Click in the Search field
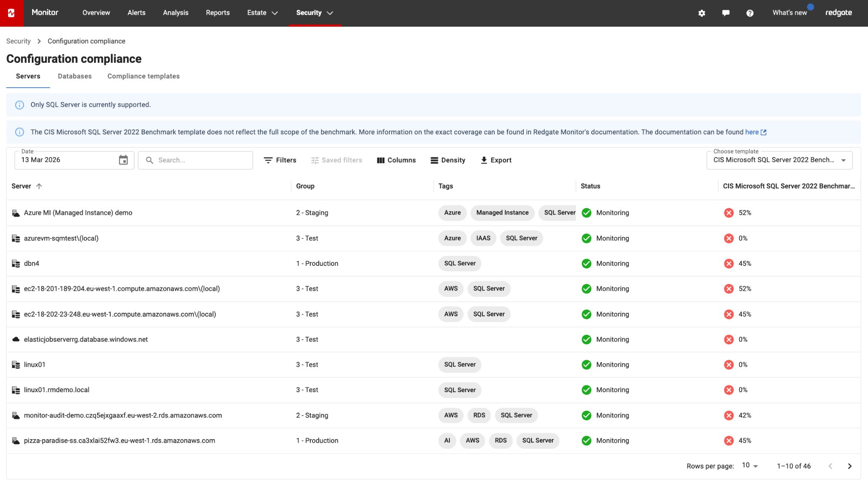Screen dimensions: 868x485 pos(195,160)
